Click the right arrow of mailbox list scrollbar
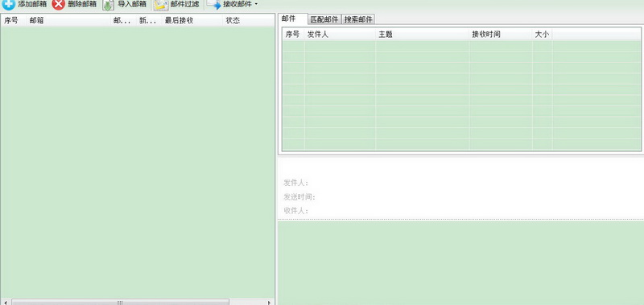The width and height of the screenshot is (644, 305). pyautogui.click(x=270, y=303)
